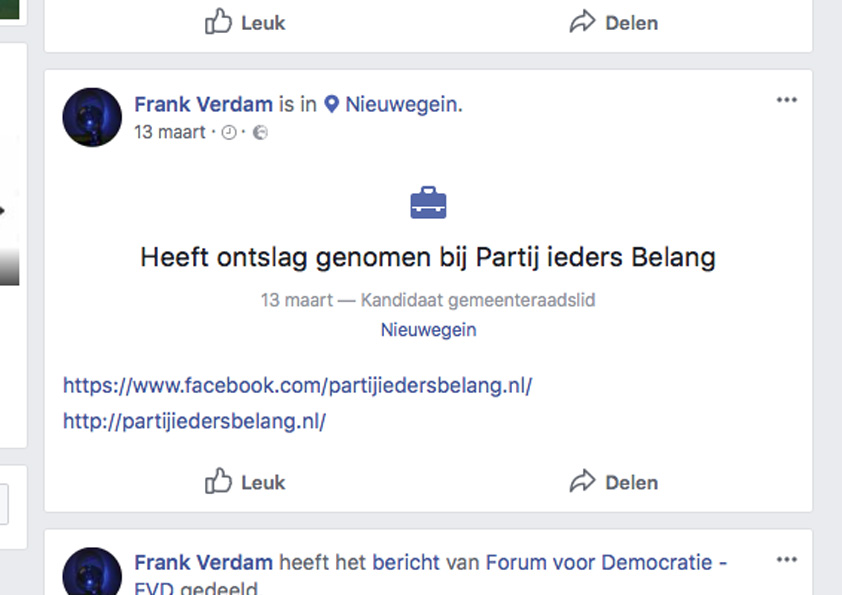Open the '13 maart' timestamp under Frank Verdam

click(169, 132)
